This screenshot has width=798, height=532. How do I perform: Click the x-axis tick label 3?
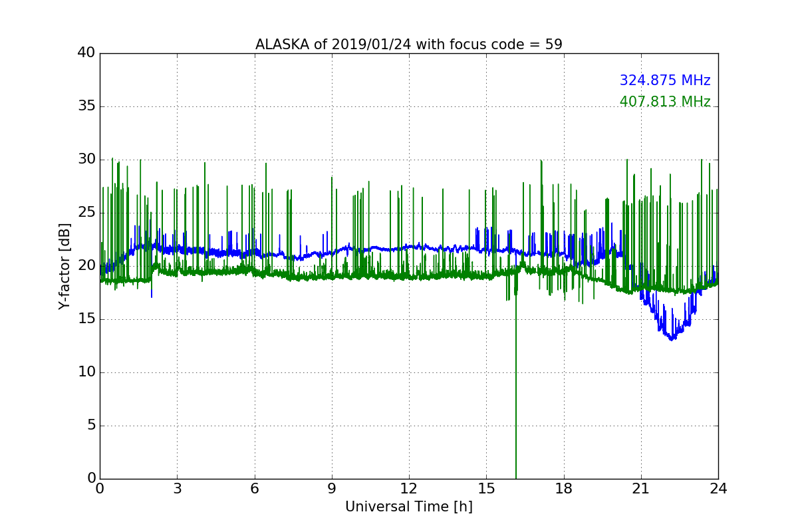coord(177,489)
